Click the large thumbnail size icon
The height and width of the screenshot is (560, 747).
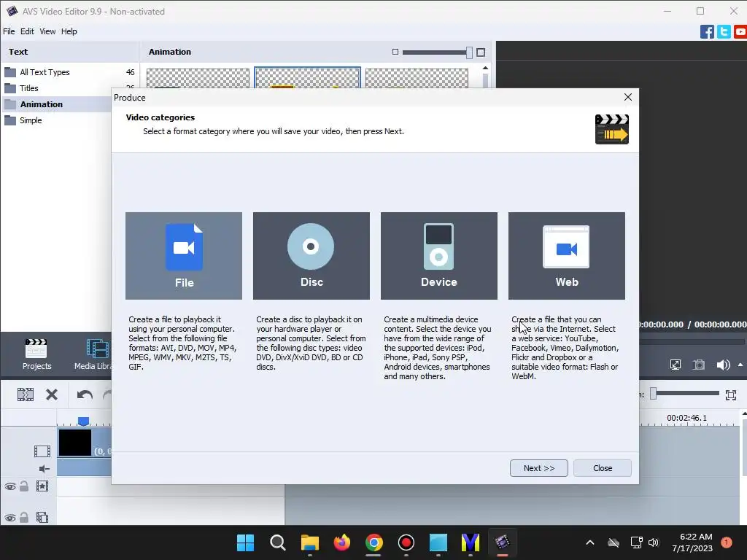coord(481,52)
